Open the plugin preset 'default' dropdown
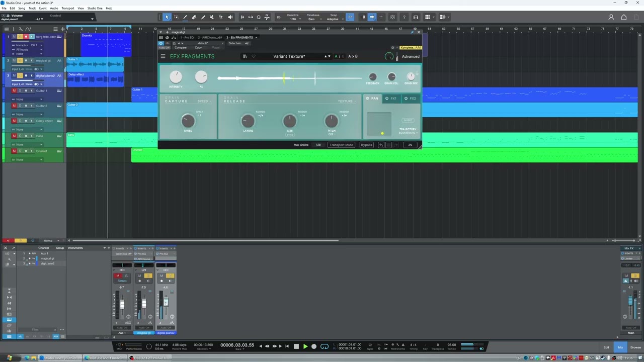The image size is (644, 362). point(202,43)
